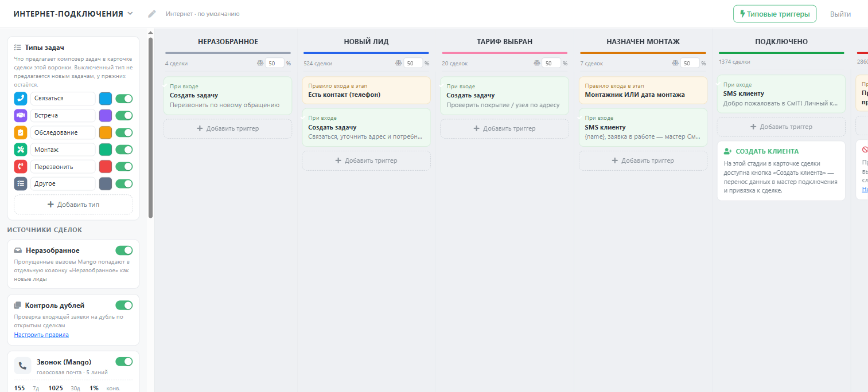The image size is (868, 392).
Task: Click the balance scale icon in Тариф выбран column
Action: tap(538, 64)
